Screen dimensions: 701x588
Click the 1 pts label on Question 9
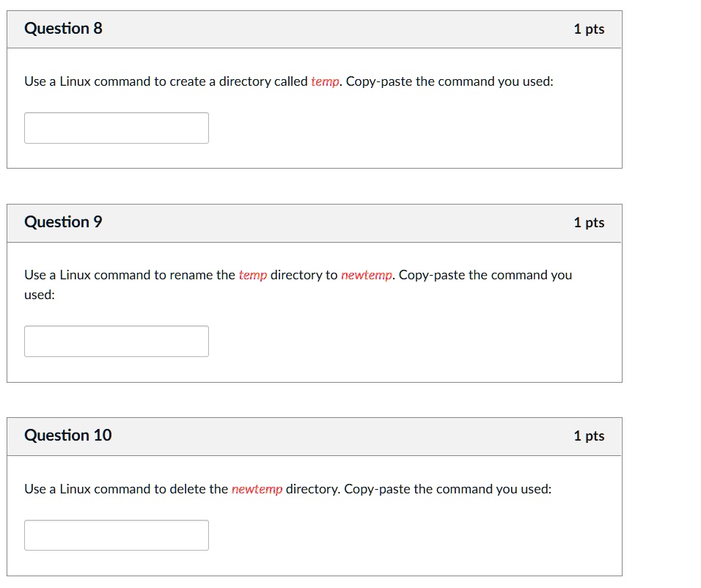point(591,221)
